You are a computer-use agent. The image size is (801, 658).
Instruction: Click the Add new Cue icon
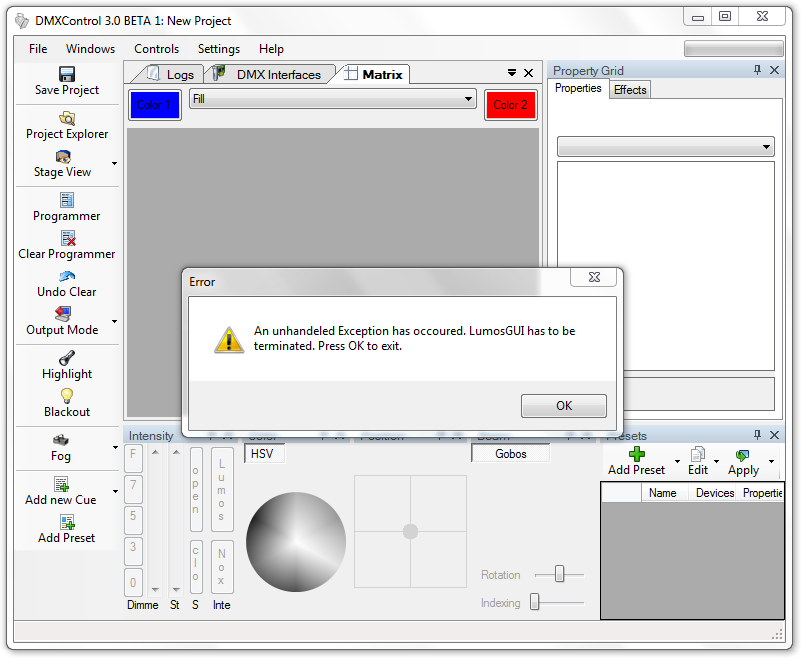[61, 484]
